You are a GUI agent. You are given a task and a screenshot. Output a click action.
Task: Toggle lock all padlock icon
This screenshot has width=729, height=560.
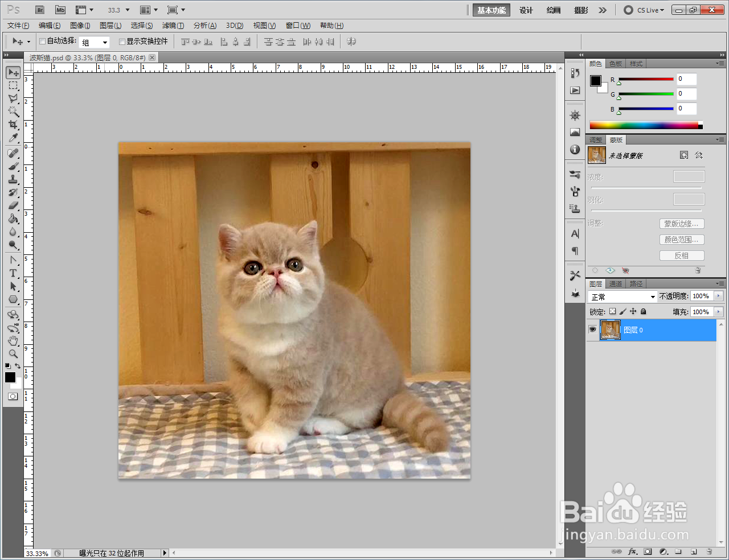click(x=643, y=311)
